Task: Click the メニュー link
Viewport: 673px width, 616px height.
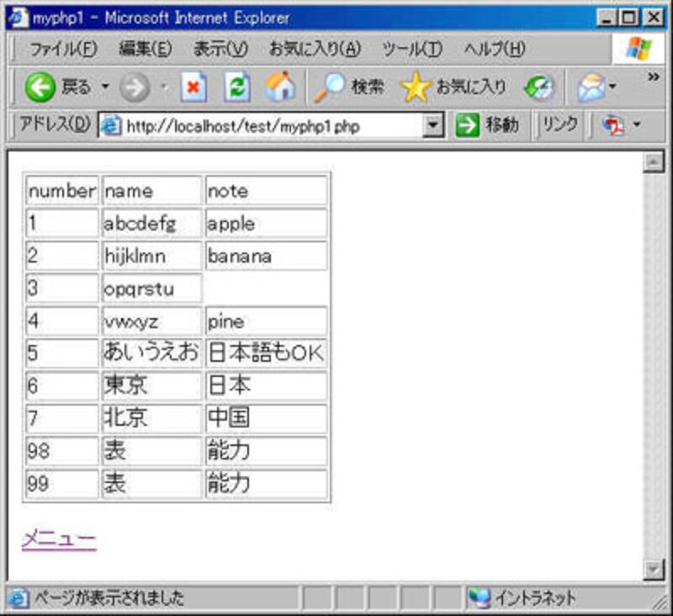Action: pos(59,539)
